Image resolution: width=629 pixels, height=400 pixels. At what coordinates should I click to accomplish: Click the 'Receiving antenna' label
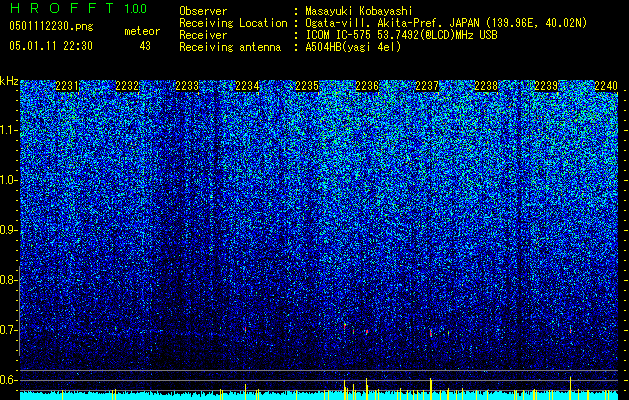[230, 47]
